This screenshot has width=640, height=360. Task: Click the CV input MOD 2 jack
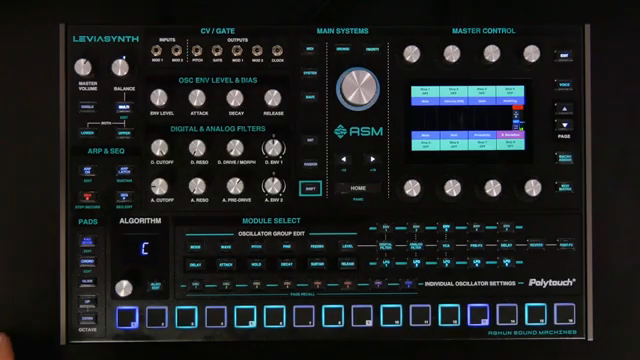pyautogui.click(x=177, y=51)
